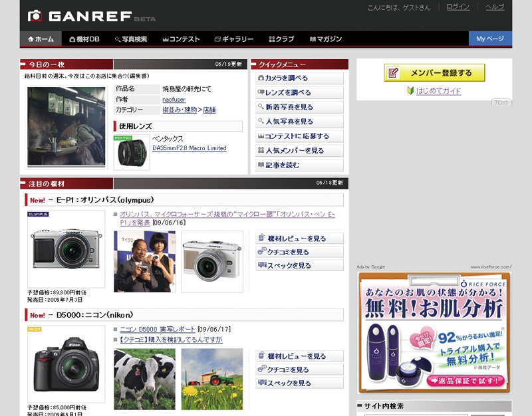The height and width of the screenshot is (416, 532).
Task: Click the magnifier icon for 新着写真を見る
Action: pyautogui.click(x=259, y=106)
